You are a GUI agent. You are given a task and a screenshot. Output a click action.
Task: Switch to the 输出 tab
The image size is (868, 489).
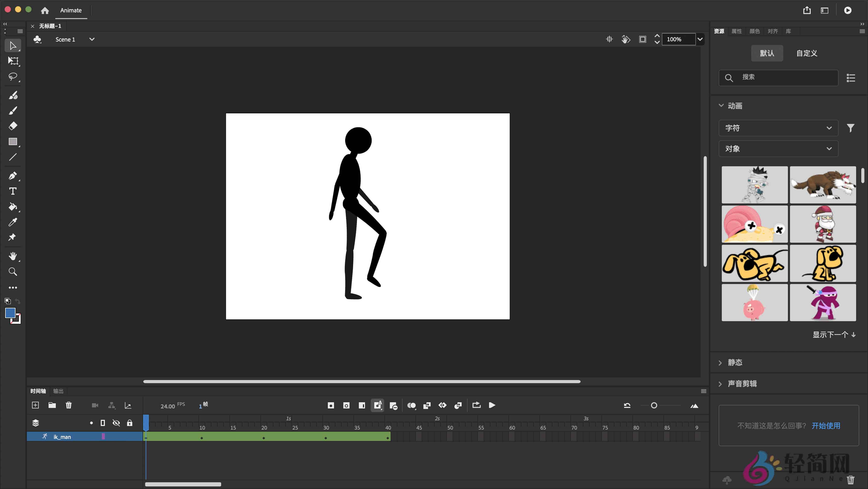(x=58, y=391)
